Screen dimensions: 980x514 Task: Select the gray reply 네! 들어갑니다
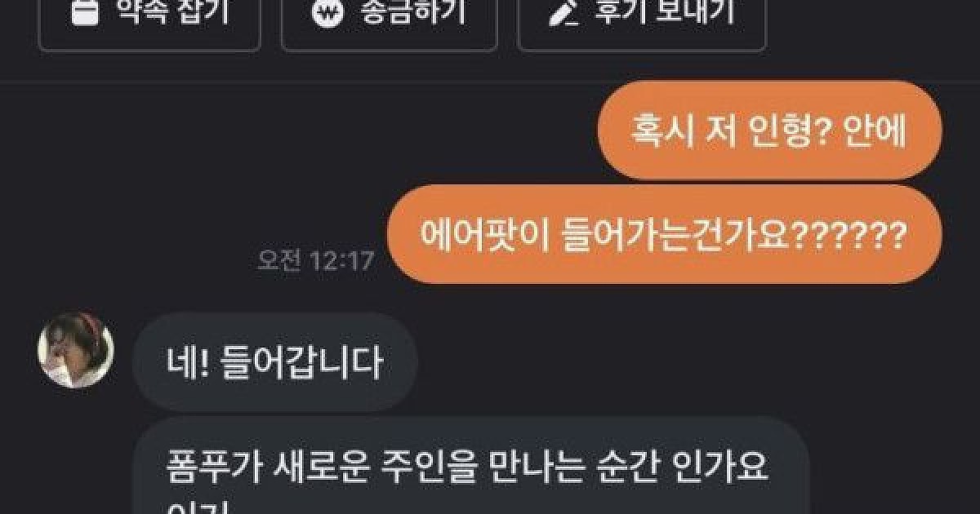275,362
